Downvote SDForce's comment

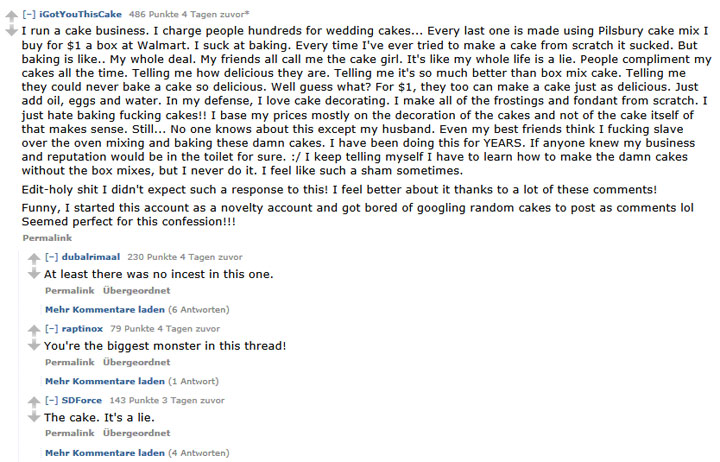pyautogui.click(x=35, y=415)
